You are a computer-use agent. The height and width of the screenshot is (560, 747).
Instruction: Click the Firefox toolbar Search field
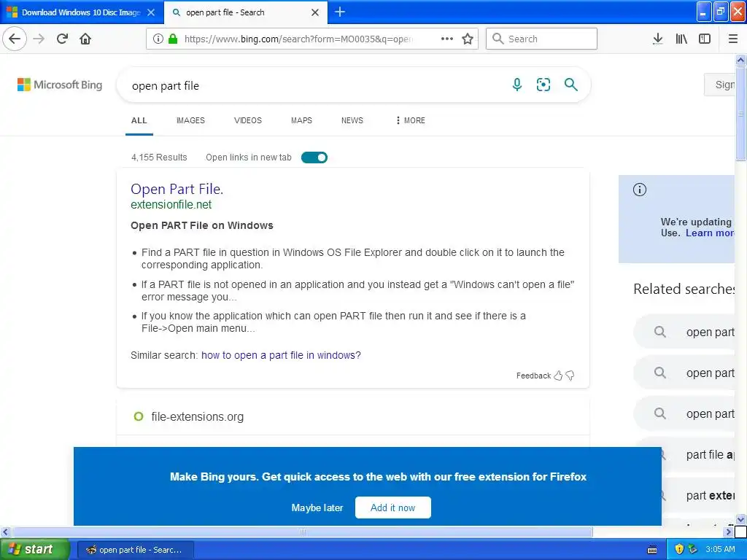(541, 39)
